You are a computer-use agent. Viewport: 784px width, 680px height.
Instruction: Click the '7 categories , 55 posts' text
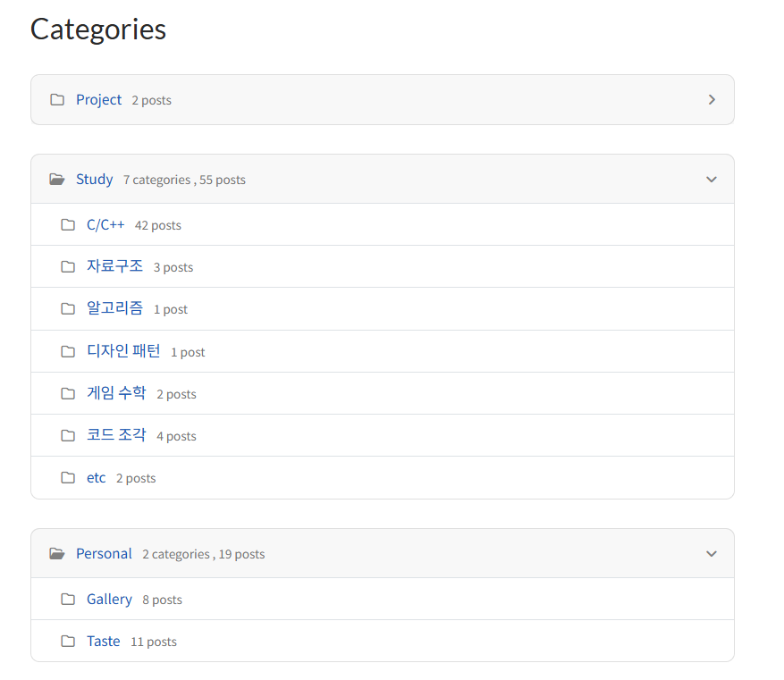pyautogui.click(x=184, y=180)
